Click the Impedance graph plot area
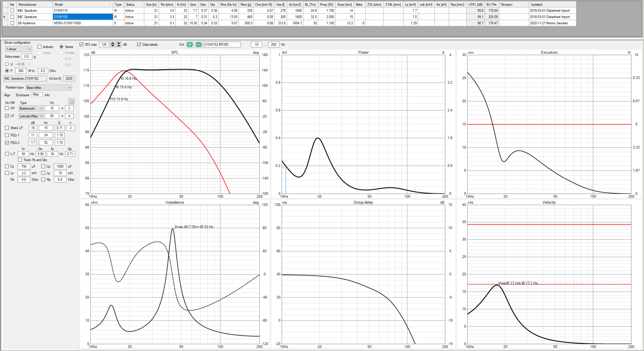Image resolution: width=644 pixels, height=351 pixels. click(175, 274)
